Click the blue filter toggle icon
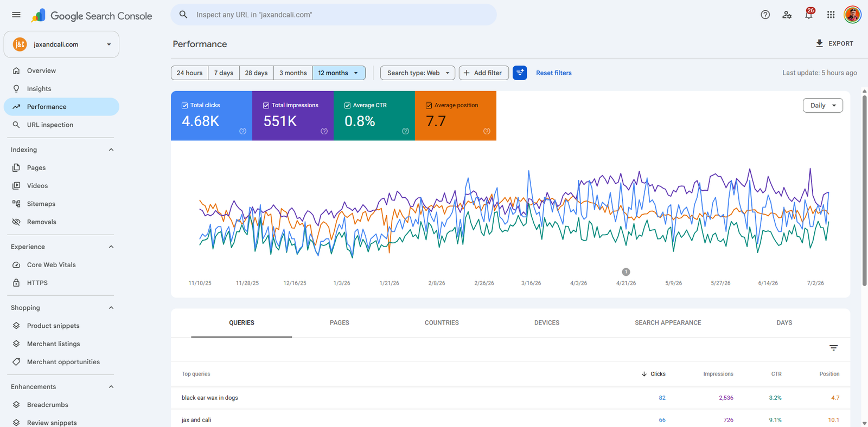The width and height of the screenshot is (868, 427). [x=520, y=73]
